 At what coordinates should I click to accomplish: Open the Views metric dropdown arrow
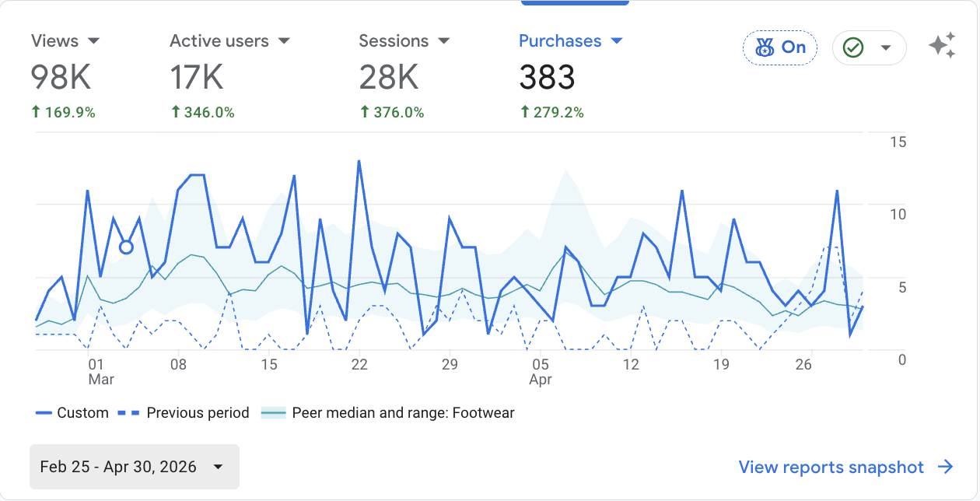[93, 40]
